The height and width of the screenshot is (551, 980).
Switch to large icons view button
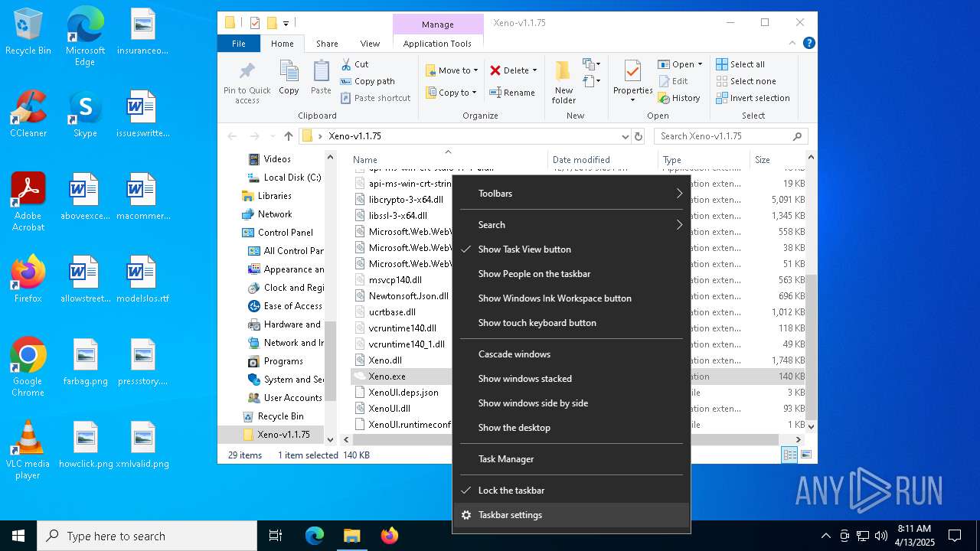coord(805,455)
